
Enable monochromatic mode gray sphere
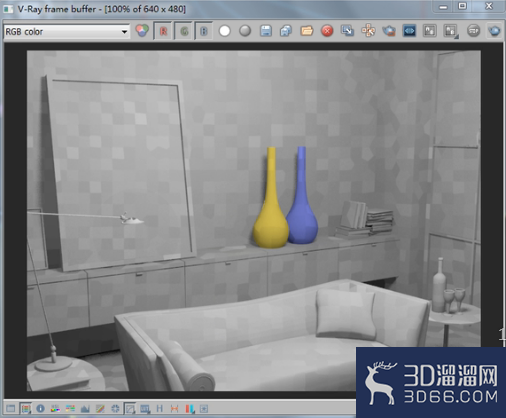[x=245, y=31]
